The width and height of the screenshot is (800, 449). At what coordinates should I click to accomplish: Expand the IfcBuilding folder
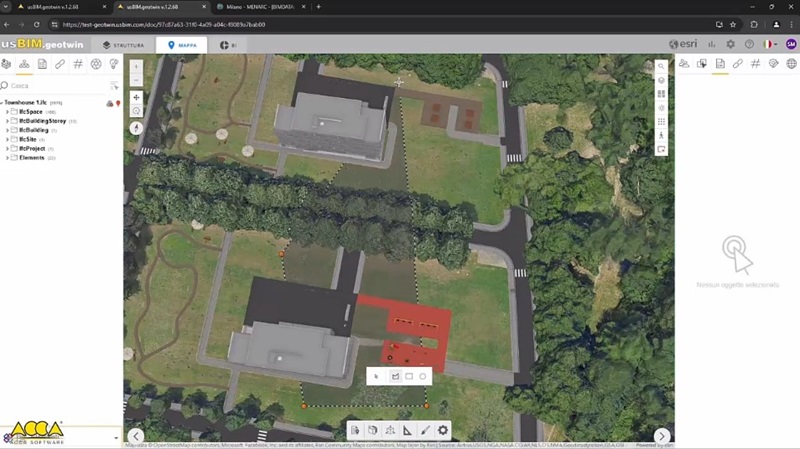click(7, 130)
